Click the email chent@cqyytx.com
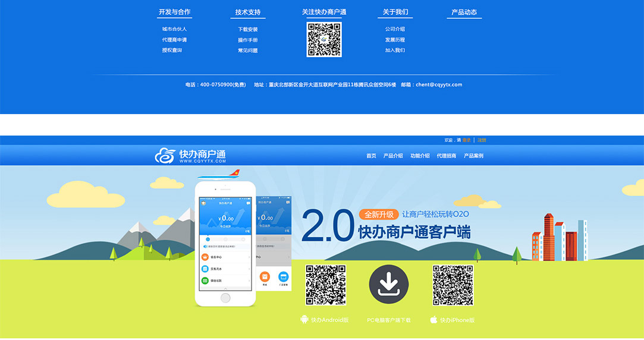The height and width of the screenshot is (340, 644). point(439,84)
